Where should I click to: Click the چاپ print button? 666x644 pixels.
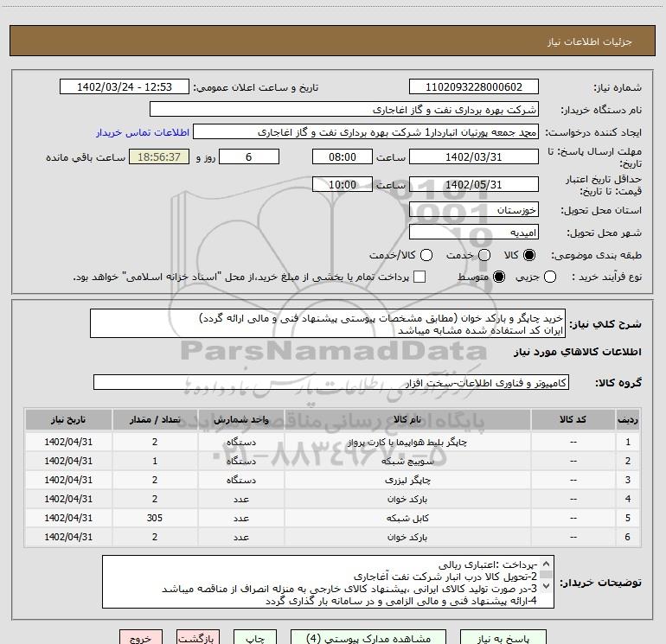pyautogui.click(x=255, y=638)
